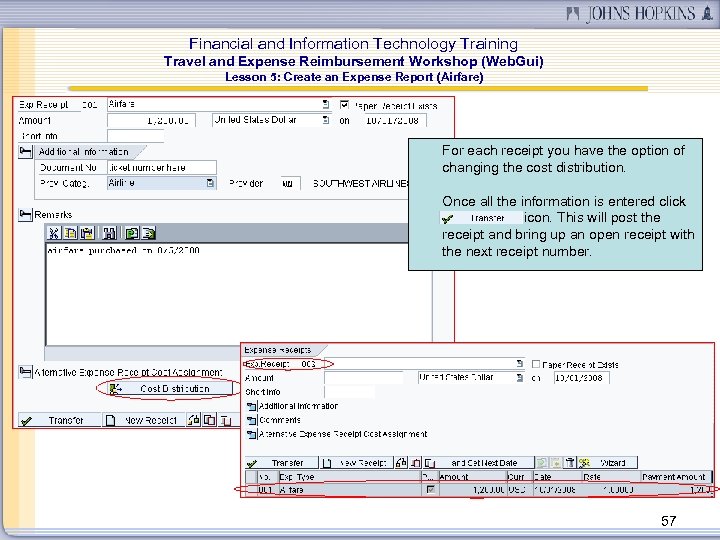The image size is (720, 540).
Task: Select the row marker for Airfare row 001
Action: (251, 489)
